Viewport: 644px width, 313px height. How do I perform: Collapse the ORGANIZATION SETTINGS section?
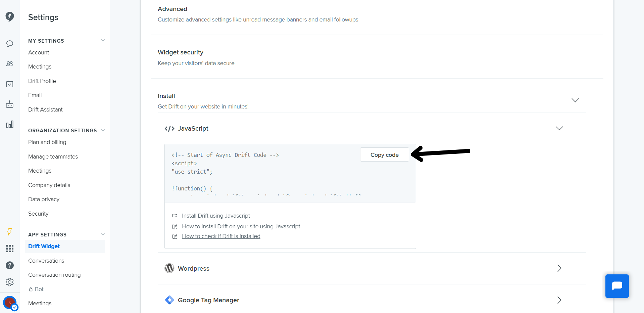103,130
